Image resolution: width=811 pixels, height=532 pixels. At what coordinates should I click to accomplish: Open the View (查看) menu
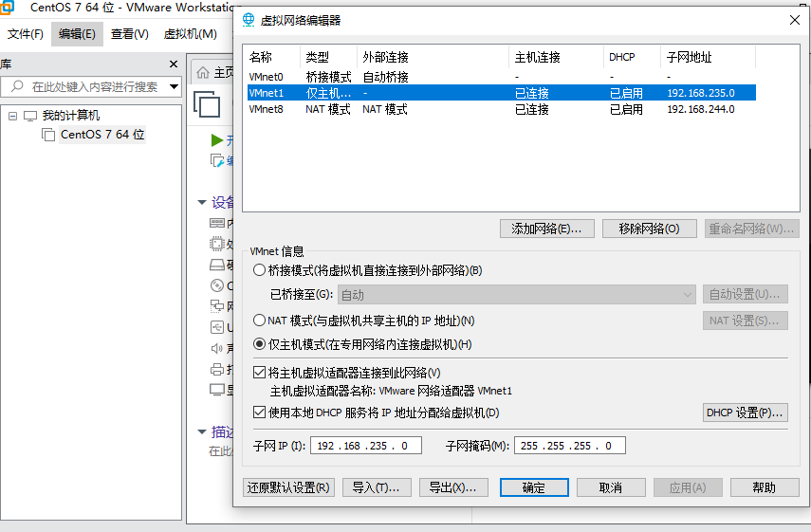(129, 34)
